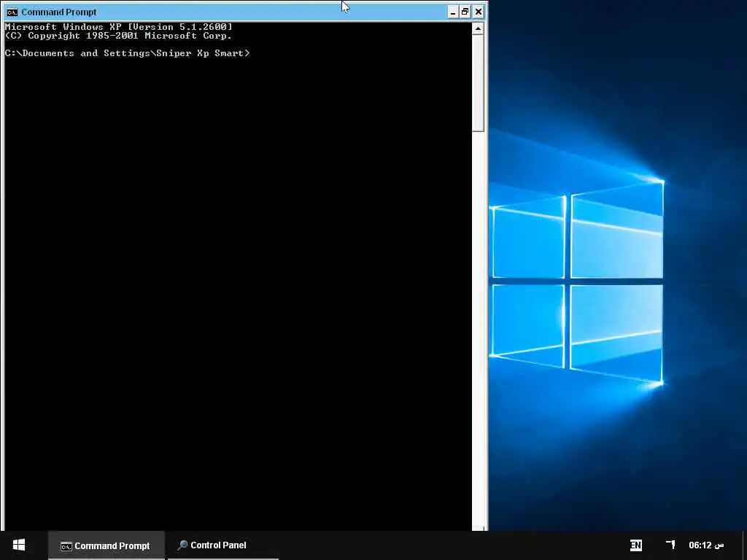Click the magnifier icon on Control Panel taskbar button
This screenshot has height=560, width=747.
(x=182, y=545)
